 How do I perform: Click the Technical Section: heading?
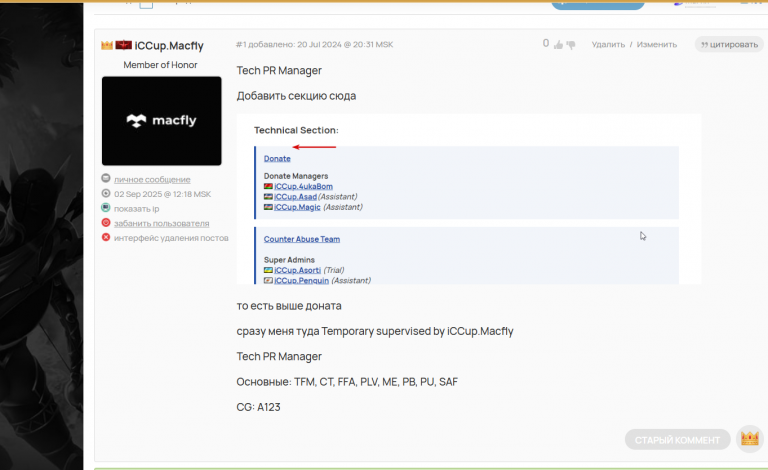[x=296, y=130]
